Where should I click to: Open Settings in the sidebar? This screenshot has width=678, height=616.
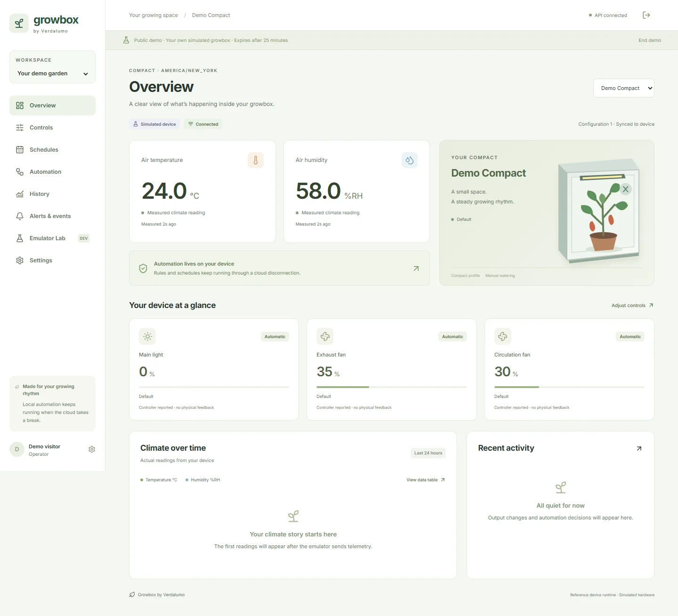pos(52,260)
